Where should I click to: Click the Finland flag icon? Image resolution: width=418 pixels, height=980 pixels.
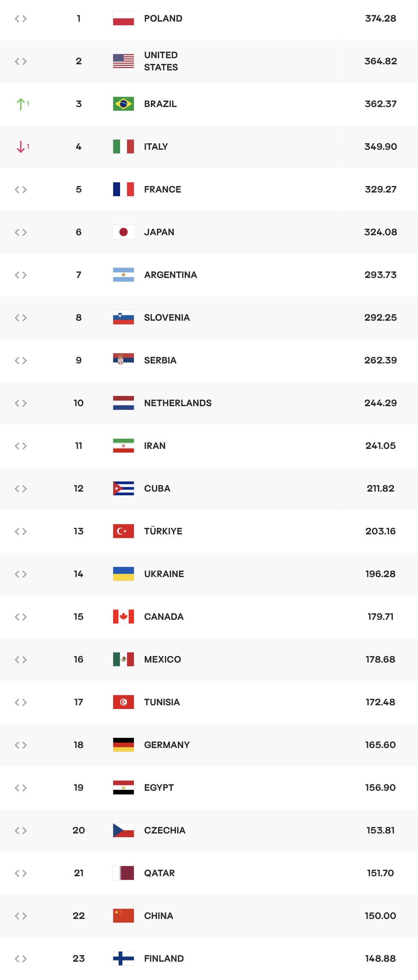pyautogui.click(x=123, y=958)
